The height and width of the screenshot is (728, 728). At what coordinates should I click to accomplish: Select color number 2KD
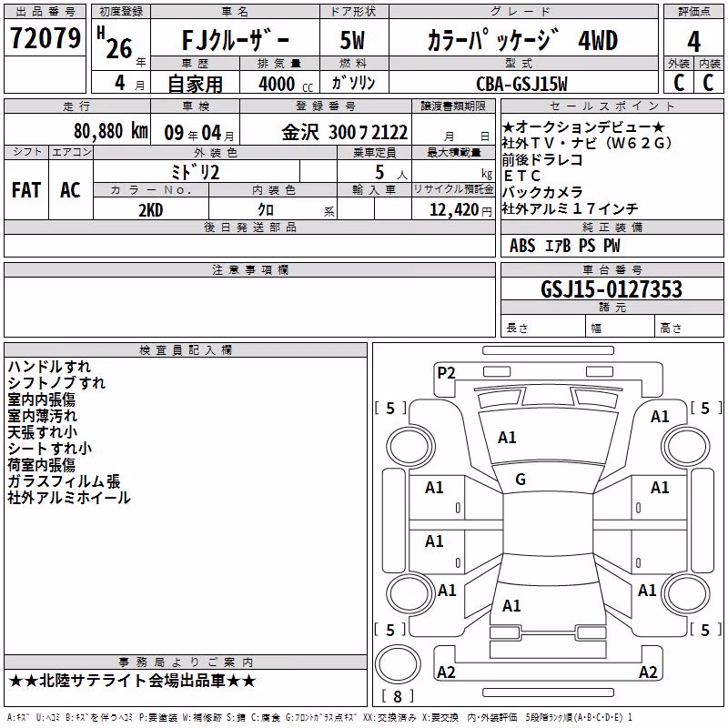pyautogui.click(x=151, y=210)
